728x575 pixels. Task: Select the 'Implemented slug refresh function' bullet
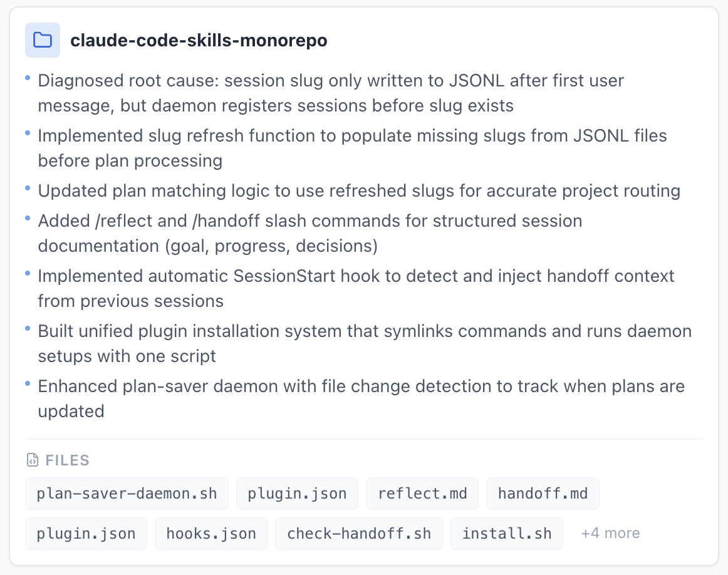tap(352, 148)
